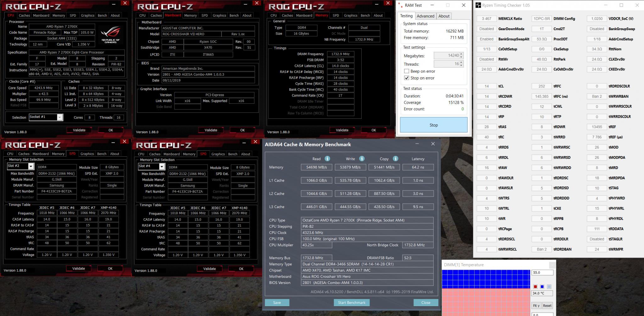Screen dimensions: 644x316
Task: Click the 34.0 °C reading in DIMM Temperature
Action: [542, 293]
